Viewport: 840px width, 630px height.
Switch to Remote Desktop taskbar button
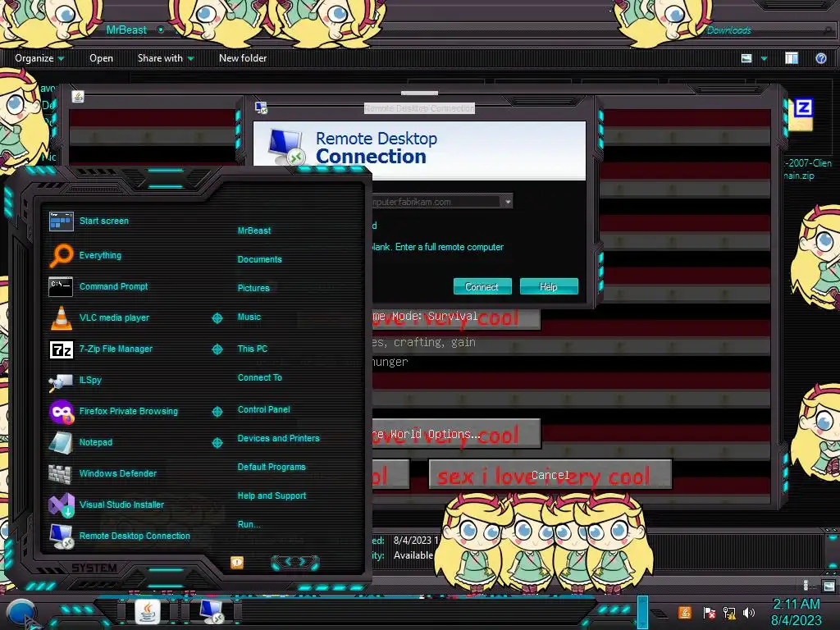pos(212,611)
